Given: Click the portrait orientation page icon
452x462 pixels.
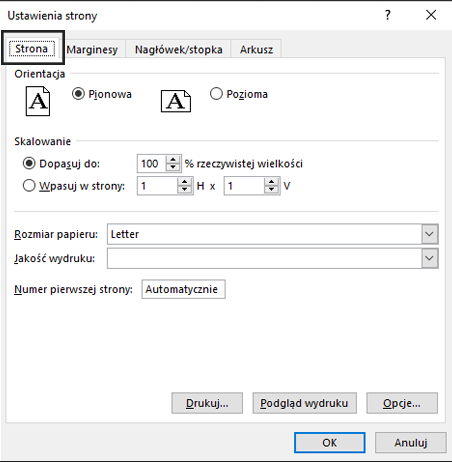Looking at the screenshot, I should coord(38,101).
